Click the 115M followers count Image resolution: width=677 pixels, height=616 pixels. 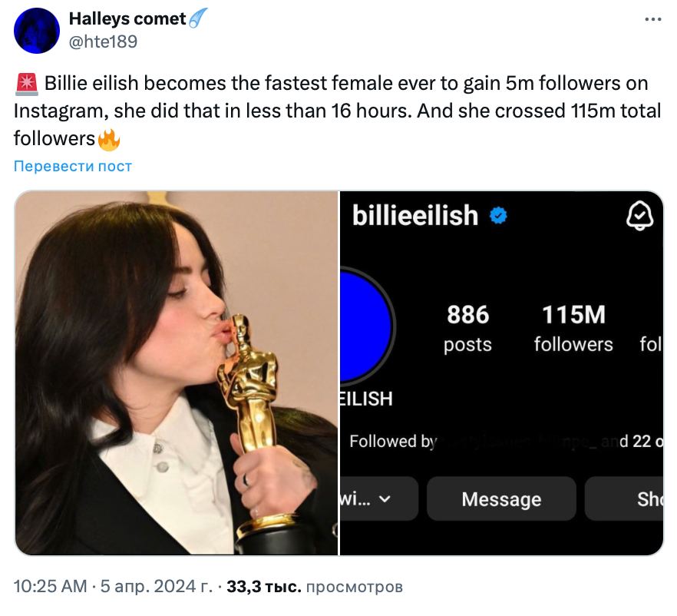(573, 327)
